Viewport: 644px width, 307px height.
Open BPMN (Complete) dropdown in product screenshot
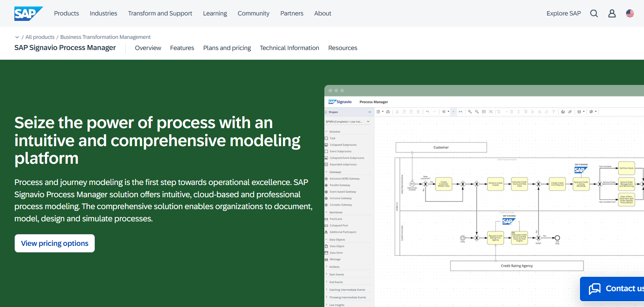[x=348, y=122]
